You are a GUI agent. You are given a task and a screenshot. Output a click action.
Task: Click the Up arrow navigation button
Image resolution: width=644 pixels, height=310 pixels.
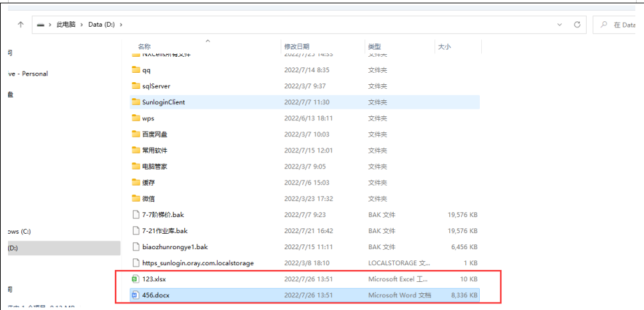[21, 24]
